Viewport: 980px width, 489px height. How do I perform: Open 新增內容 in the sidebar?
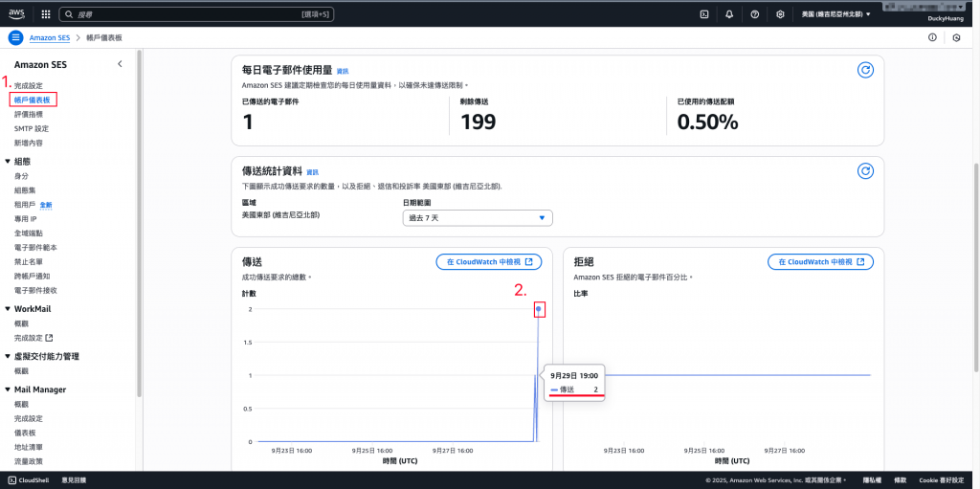[x=28, y=144]
